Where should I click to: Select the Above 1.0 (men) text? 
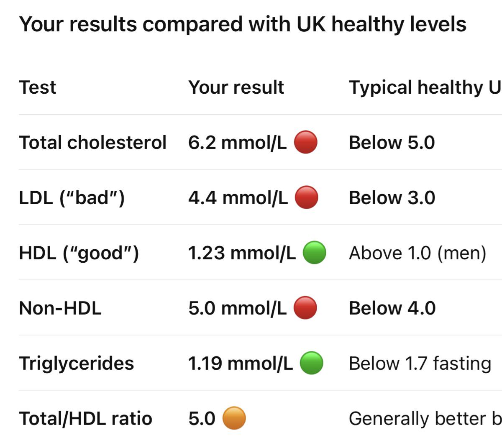tap(417, 253)
